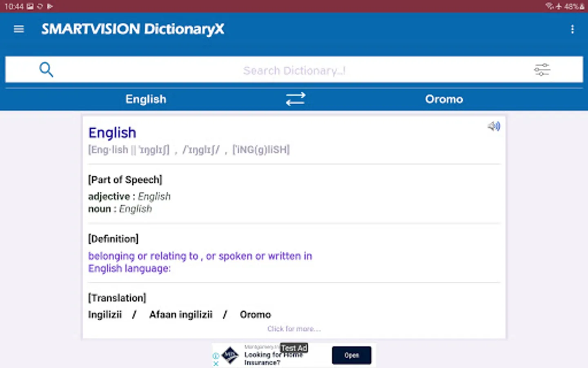Close the ad using the X icon
This screenshot has height=368, width=588.
(216, 363)
